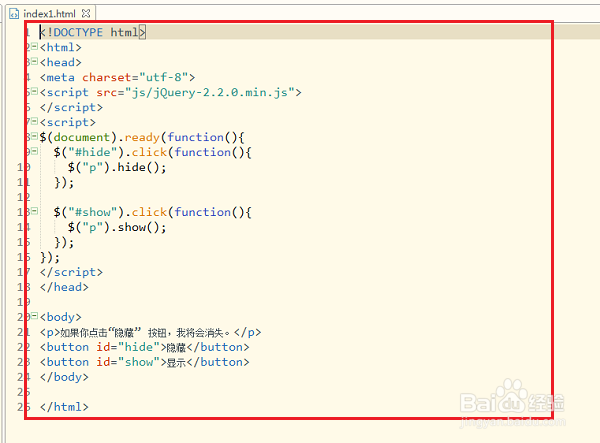Click the <body> opening tag
Viewport: 600px width, 443px height.
60,317
